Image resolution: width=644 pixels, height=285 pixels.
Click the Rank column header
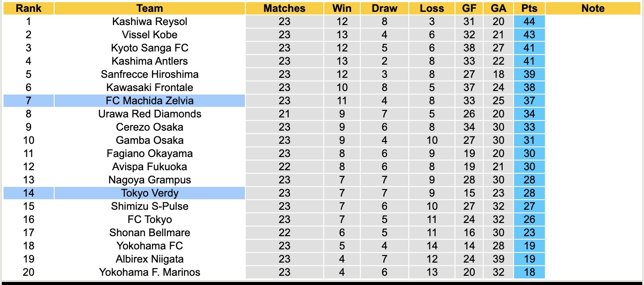(x=28, y=8)
